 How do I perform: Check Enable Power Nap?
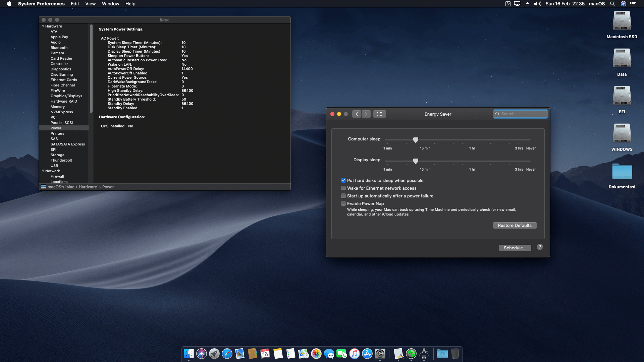point(343,203)
